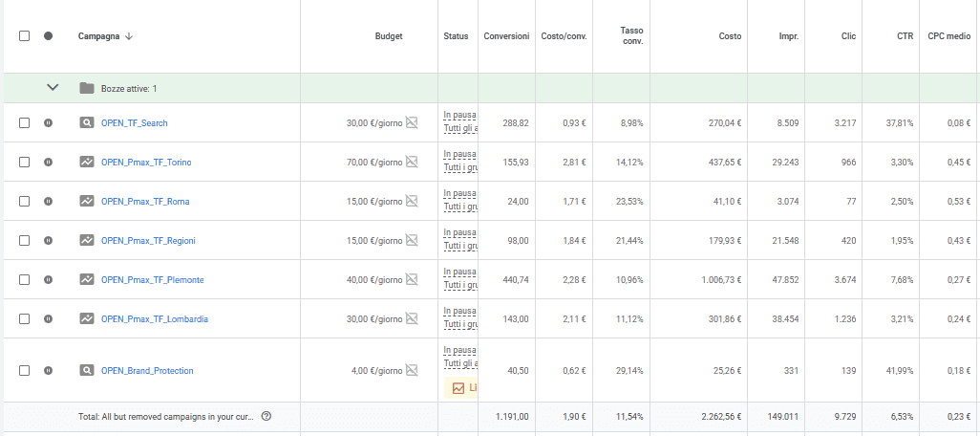Click folder icon next to Bozze attive

coord(87,88)
